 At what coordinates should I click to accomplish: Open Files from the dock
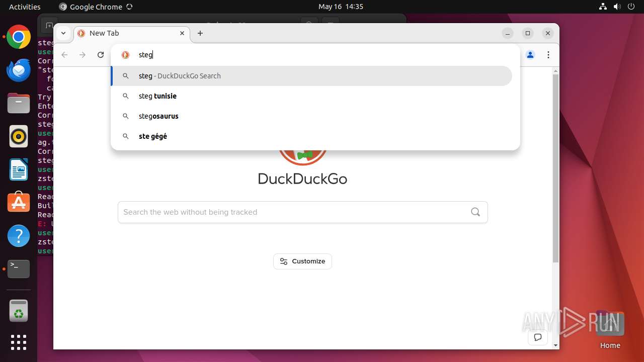click(x=19, y=103)
